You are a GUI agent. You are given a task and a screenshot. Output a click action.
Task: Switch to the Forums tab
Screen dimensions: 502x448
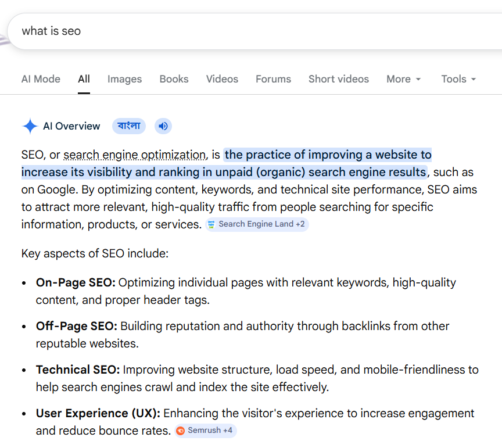273,79
